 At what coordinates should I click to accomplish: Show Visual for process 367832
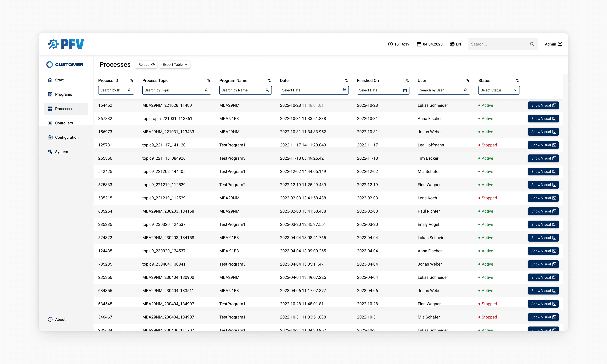click(x=543, y=118)
